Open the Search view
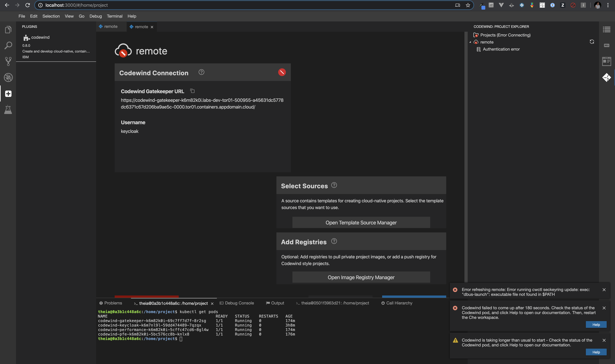 8,45
